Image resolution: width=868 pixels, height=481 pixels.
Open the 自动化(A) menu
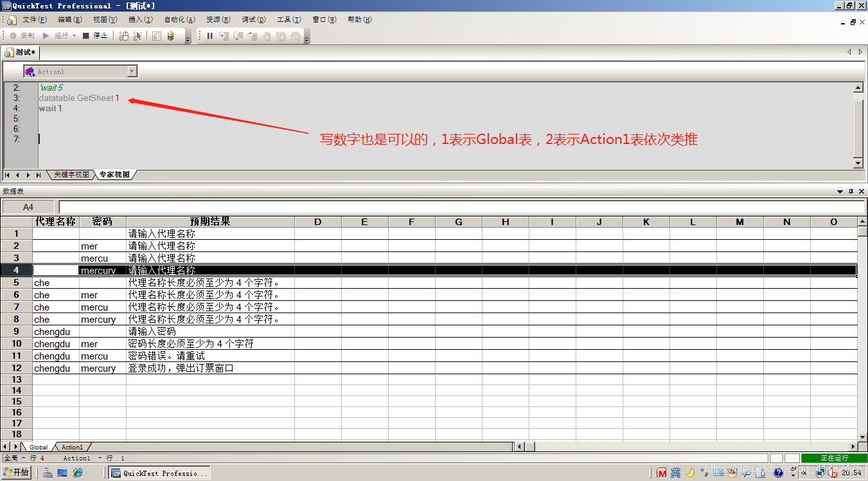[180, 20]
